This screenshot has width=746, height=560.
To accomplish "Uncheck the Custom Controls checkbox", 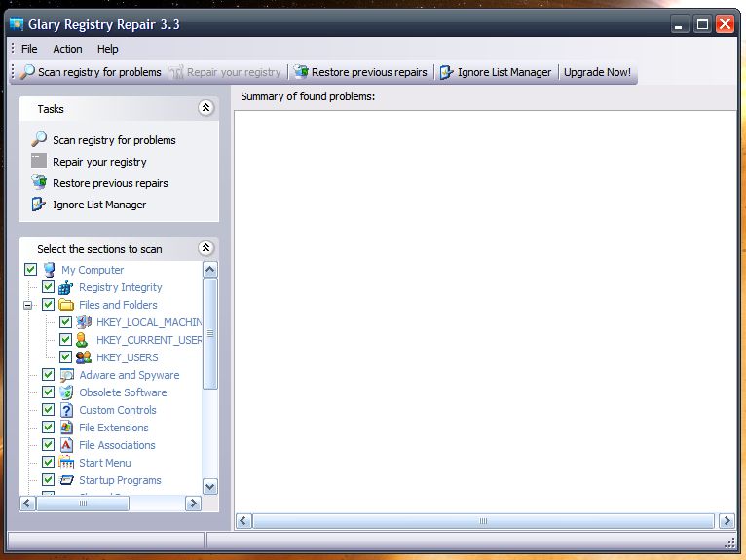I will [x=48, y=410].
